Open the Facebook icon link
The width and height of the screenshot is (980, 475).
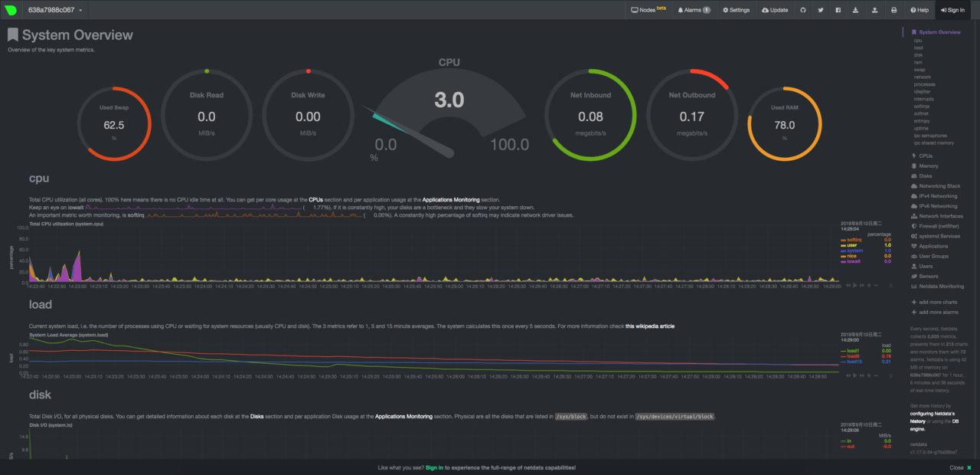[838, 10]
